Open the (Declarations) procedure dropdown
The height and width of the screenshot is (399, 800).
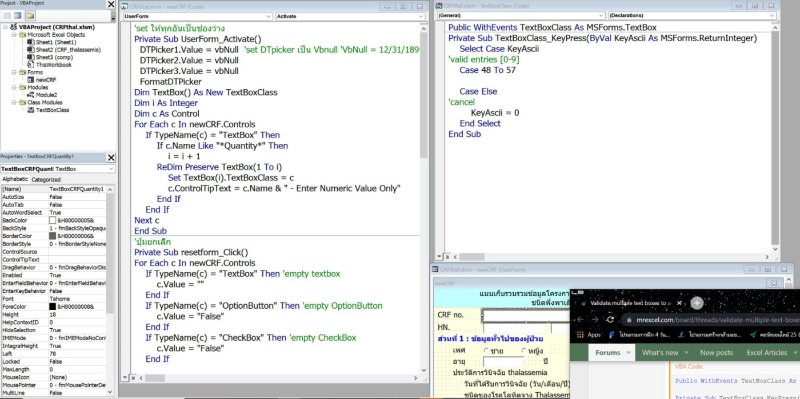(x=772, y=16)
